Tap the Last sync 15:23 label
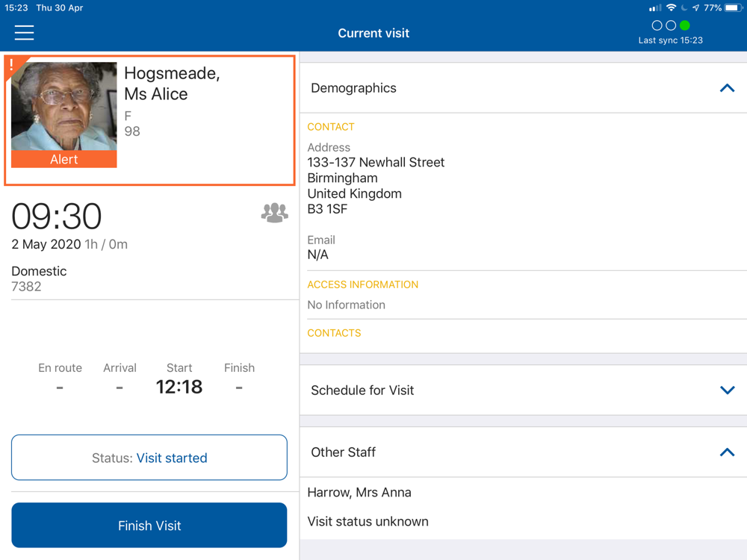 click(670, 40)
